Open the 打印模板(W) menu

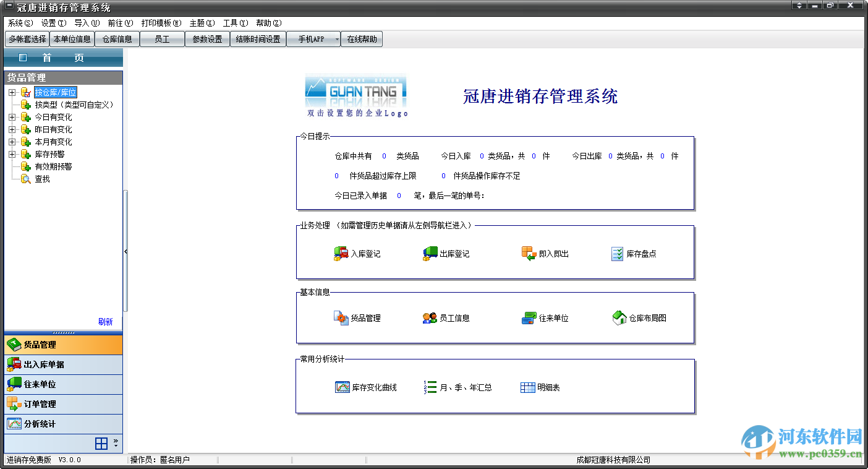click(x=161, y=23)
